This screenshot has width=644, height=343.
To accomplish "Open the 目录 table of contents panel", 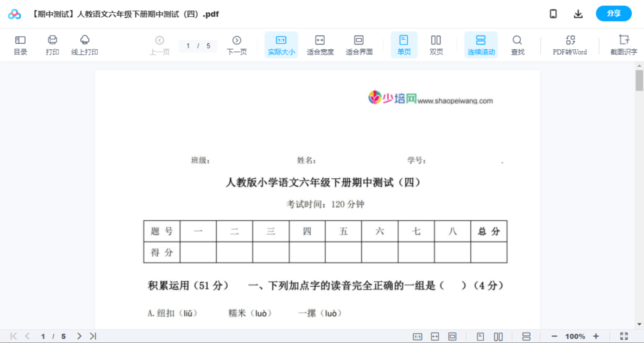I will coord(20,45).
